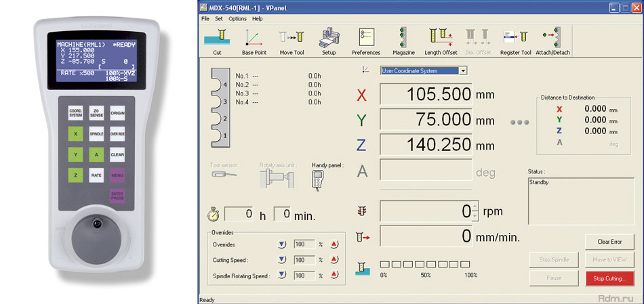Expand the User Coordinate System dropdown
This screenshot has width=644, height=304.
point(463,71)
